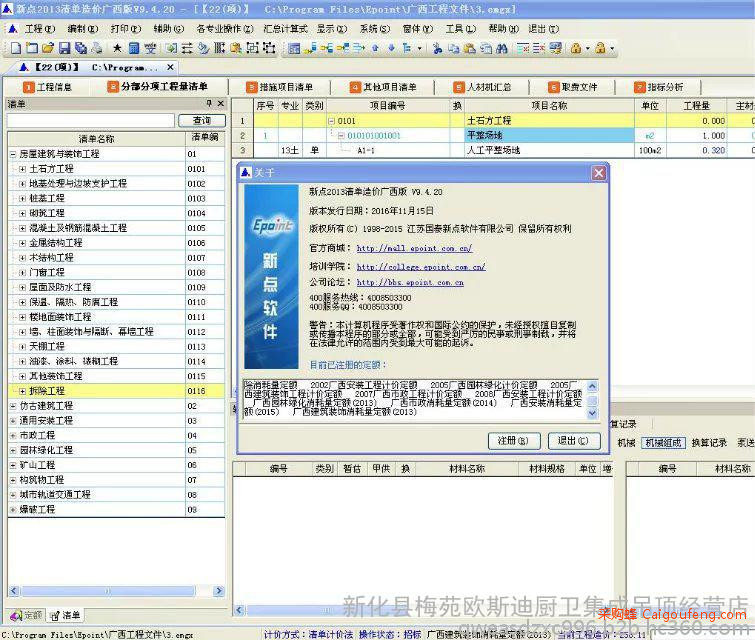Expand the 土石方工程 tree node
Image resolution: width=755 pixels, height=640 pixels.
pyautogui.click(x=22, y=169)
